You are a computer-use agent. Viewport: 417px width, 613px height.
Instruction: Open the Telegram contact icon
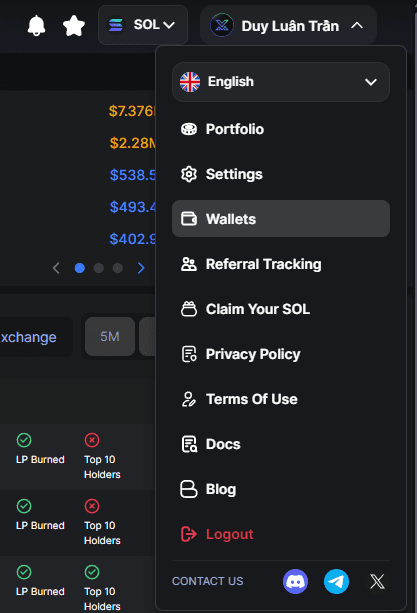click(336, 581)
